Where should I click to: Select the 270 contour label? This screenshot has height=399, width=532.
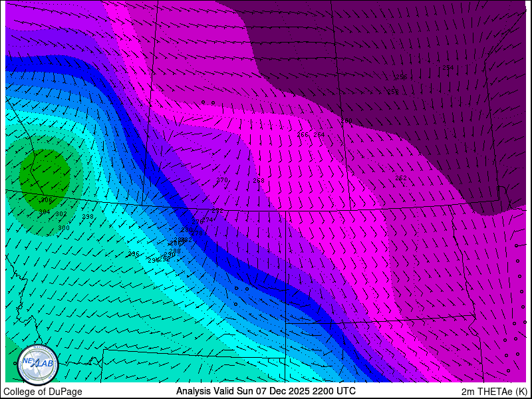(222, 180)
